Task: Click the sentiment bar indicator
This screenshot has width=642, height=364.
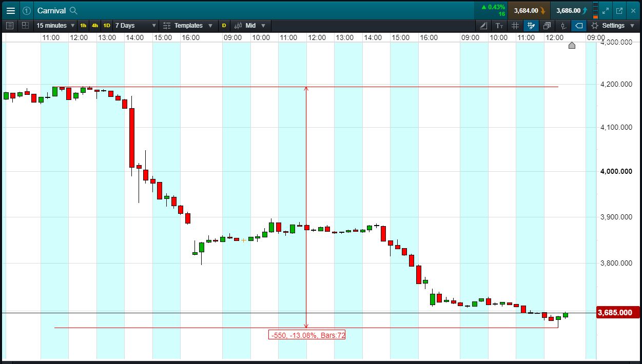Action: [595, 10]
